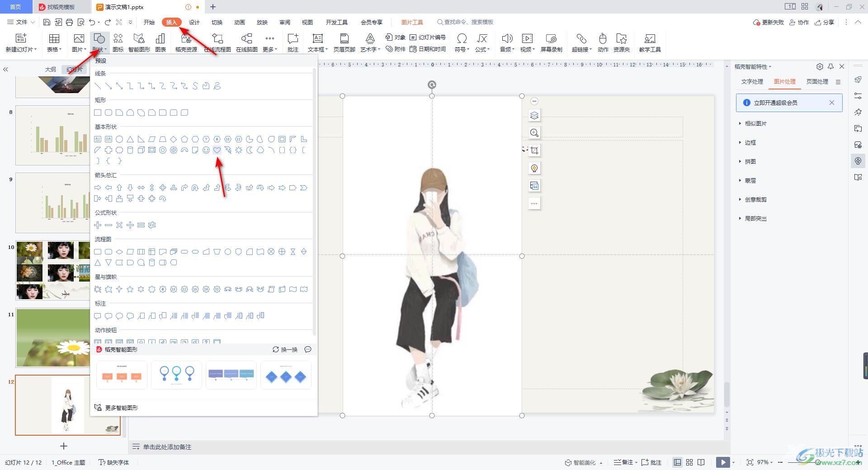Click 换一换 to refresh smart graphics

[x=285, y=350]
